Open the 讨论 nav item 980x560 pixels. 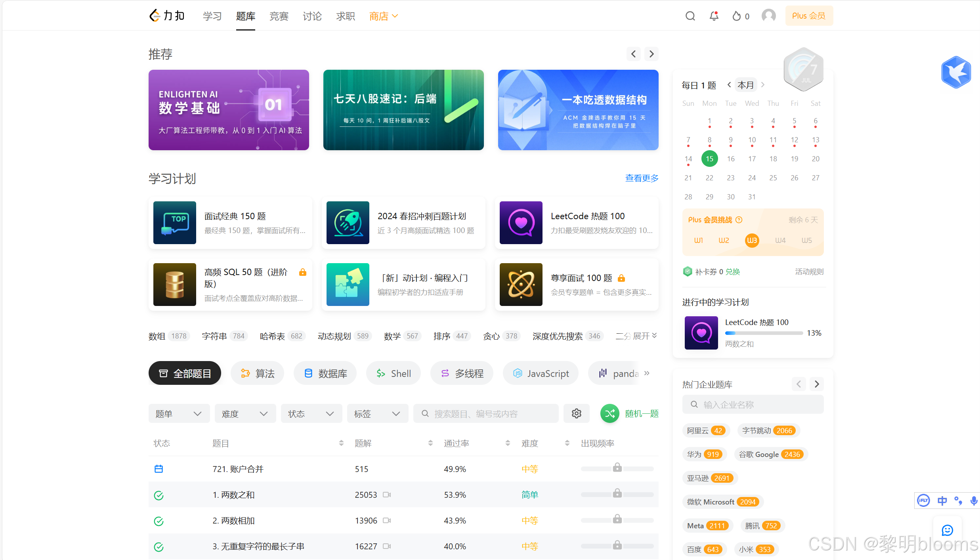(312, 16)
